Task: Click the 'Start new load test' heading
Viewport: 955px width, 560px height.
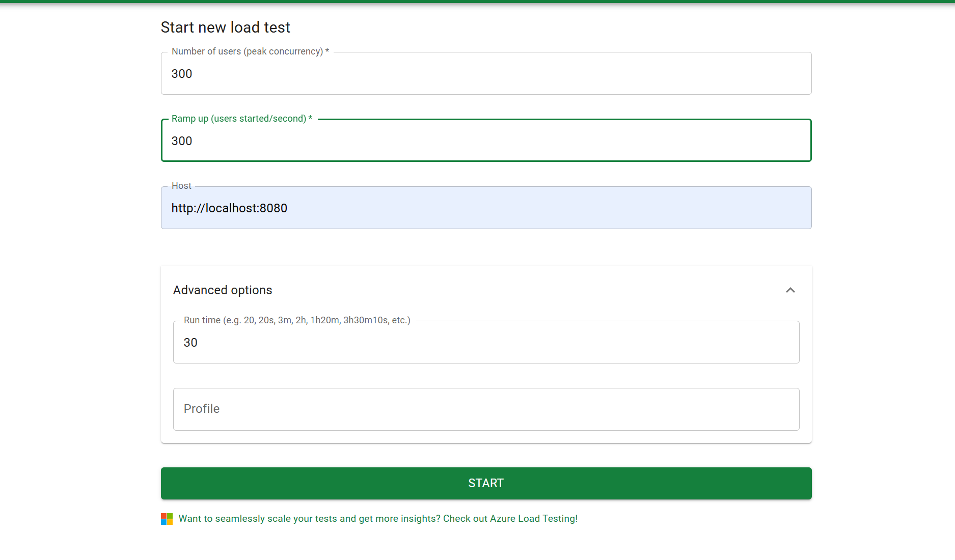Action: [x=225, y=27]
